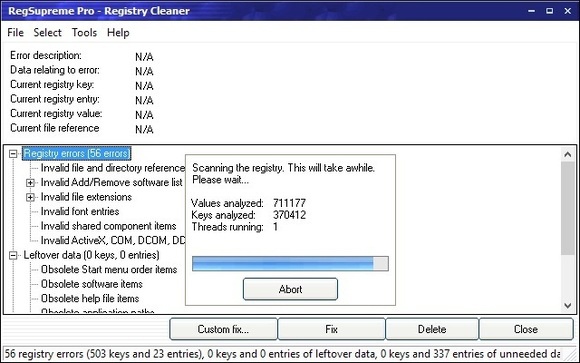Maximize the RegSupreme Pro window

point(550,11)
